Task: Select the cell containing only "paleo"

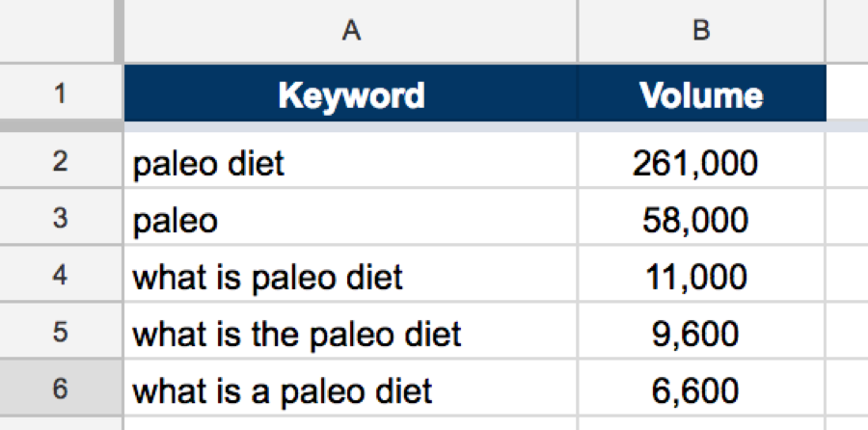Action: click(x=351, y=221)
